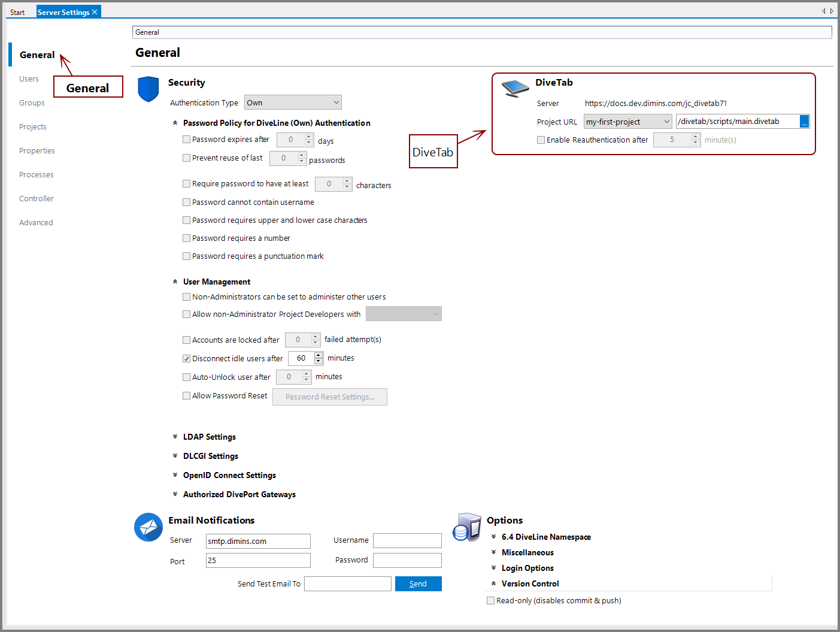Check Password requires a number
840x632 pixels.
pyautogui.click(x=187, y=238)
